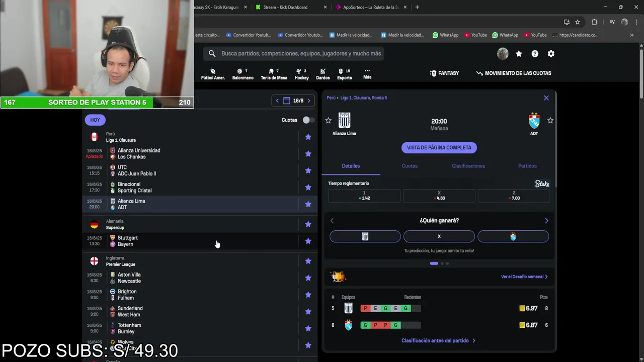The height and width of the screenshot is (362, 644).
Task: Switch to the Detalles tab
Action: (x=351, y=166)
